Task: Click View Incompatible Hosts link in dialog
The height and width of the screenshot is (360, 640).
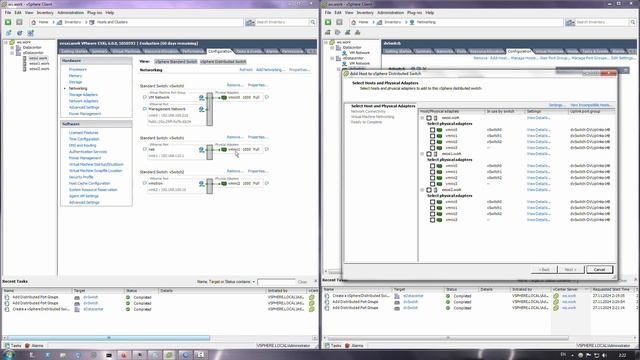Action: [591, 105]
